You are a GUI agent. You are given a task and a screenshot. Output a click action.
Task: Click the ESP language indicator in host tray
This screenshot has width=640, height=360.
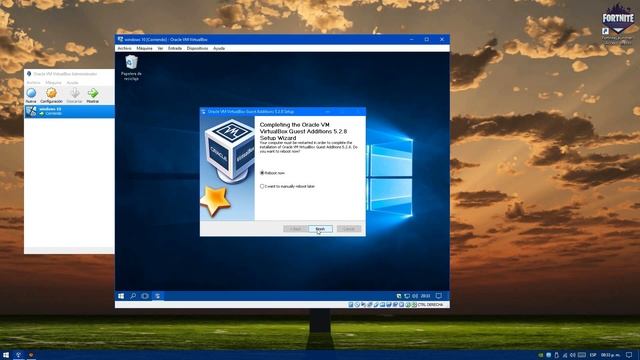(x=593, y=355)
